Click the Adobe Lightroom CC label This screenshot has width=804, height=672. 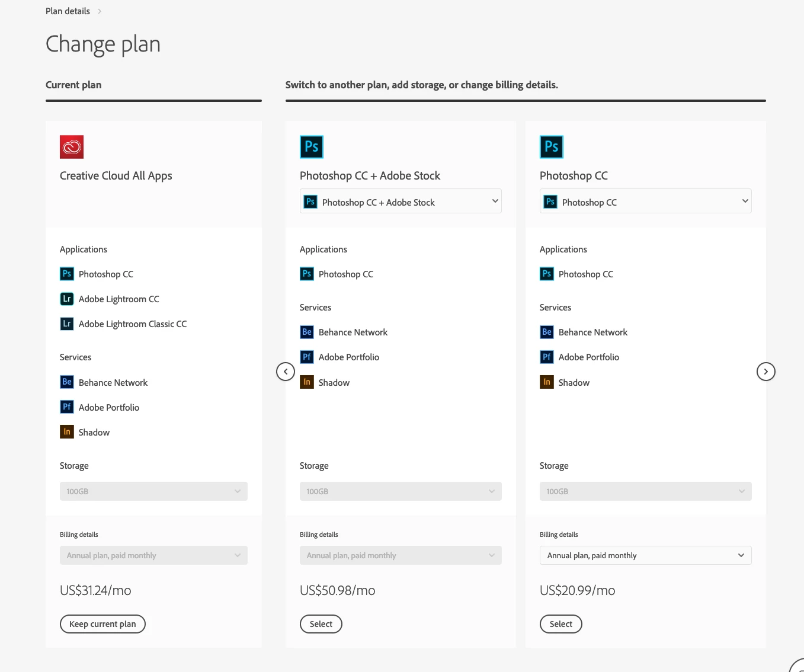119,299
